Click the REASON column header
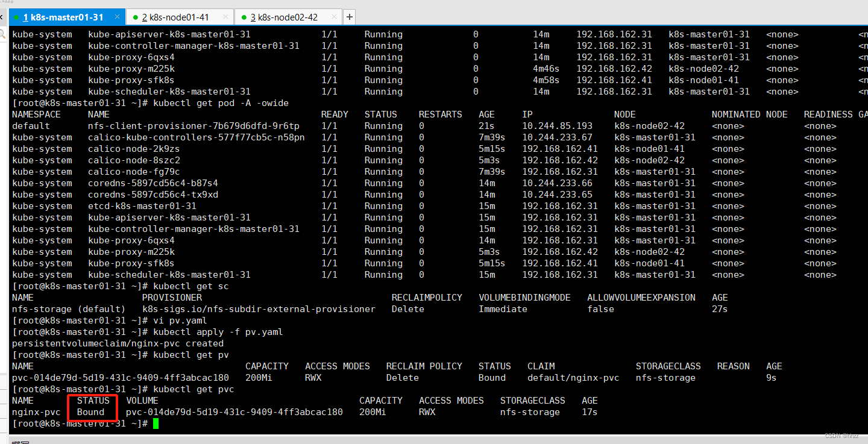Screen dimensions: 868x444 click(x=734, y=366)
